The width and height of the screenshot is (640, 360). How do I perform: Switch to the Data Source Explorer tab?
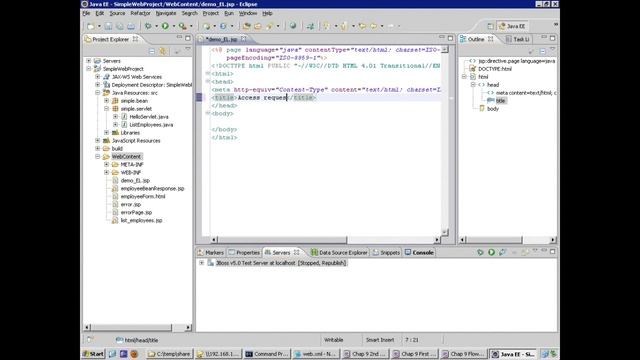click(339, 253)
